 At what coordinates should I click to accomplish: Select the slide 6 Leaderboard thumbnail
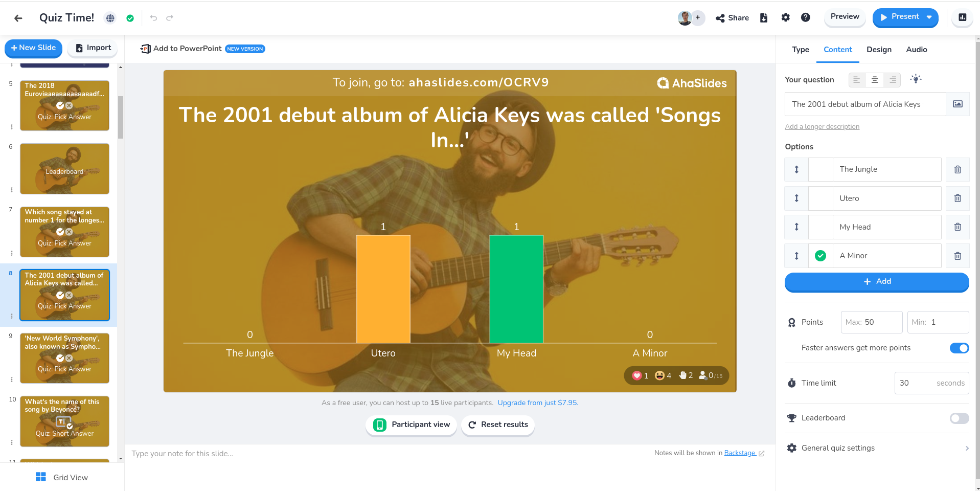[x=64, y=169]
